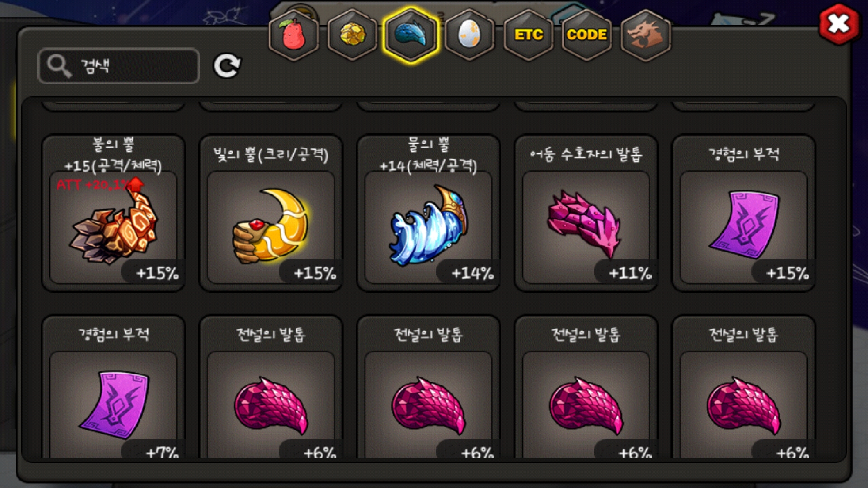Screen dimensions: 868x488
Task: Click the circular refresh arrow icon
Action: [x=227, y=66]
